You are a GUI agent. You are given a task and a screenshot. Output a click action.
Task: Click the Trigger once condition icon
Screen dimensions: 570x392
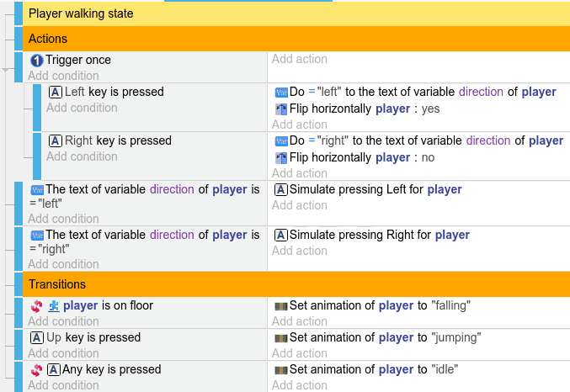point(36,61)
